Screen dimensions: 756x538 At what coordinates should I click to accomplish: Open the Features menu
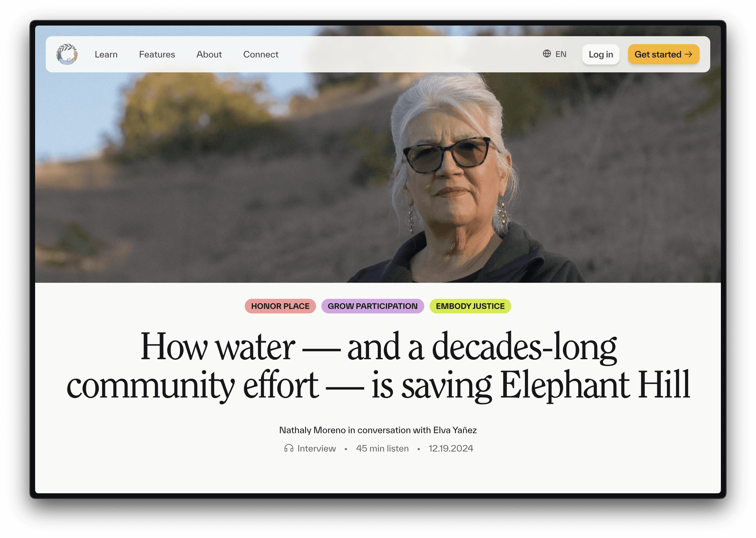[x=157, y=54]
